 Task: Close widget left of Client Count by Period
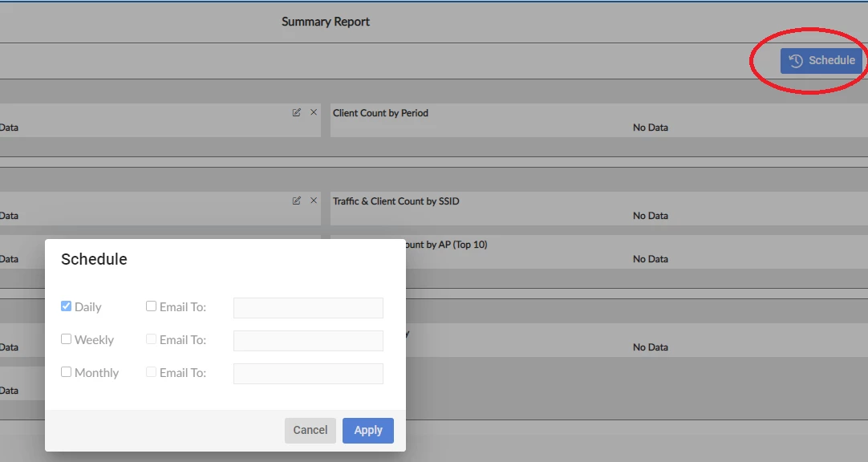click(314, 112)
